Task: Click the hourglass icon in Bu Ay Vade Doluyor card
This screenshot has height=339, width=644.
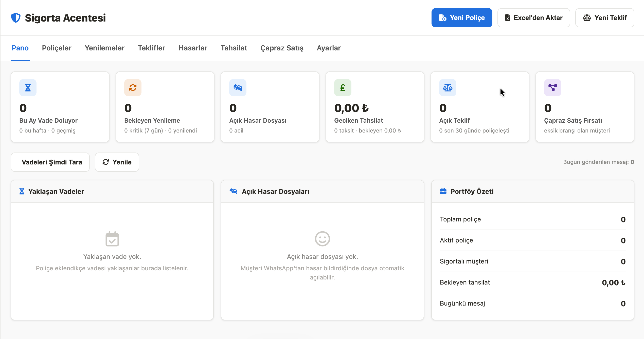Action: 28,88
